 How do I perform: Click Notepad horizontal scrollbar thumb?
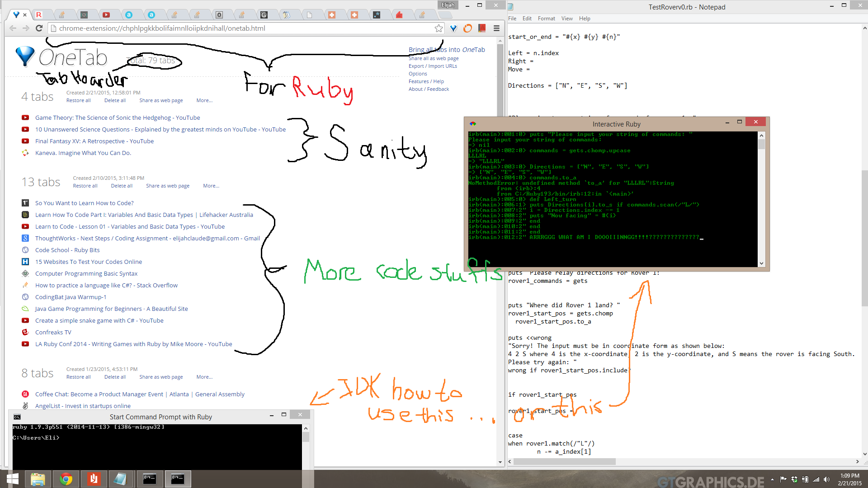coord(564,462)
